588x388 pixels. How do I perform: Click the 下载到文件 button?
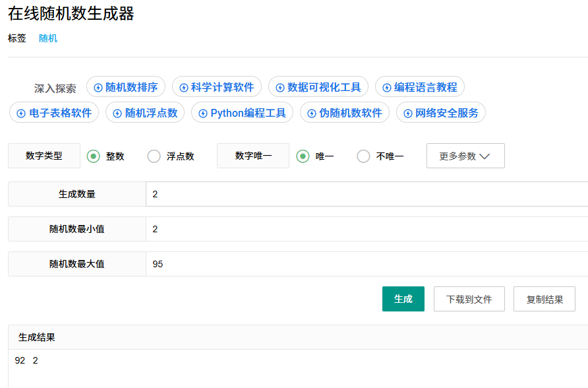(x=469, y=299)
